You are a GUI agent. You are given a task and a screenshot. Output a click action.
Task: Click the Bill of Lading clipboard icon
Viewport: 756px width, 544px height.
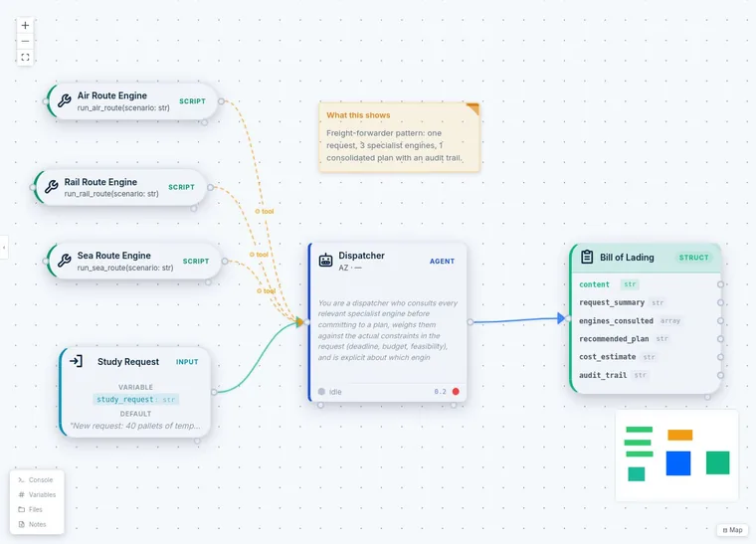[587, 257]
